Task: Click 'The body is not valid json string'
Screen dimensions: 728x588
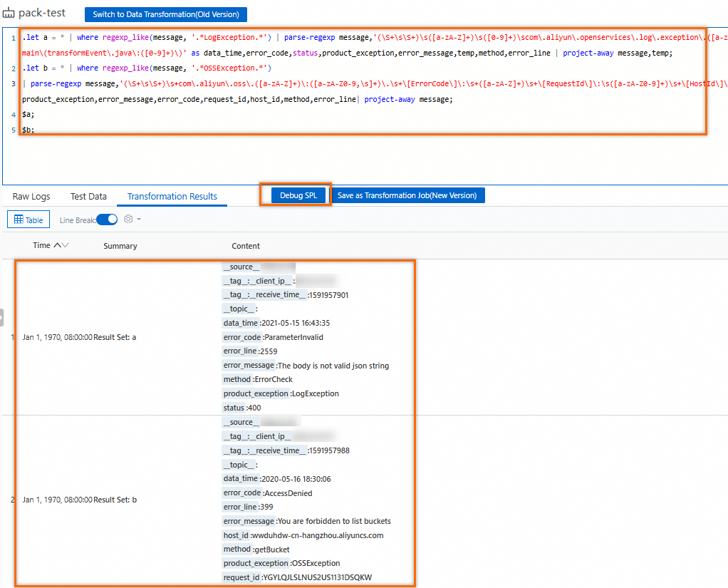Action: (x=333, y=366)
